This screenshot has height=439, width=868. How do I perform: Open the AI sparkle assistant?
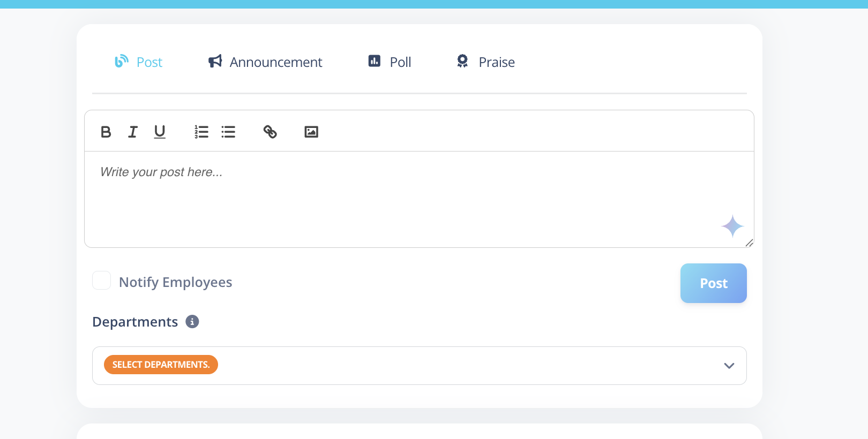(732, 226)
